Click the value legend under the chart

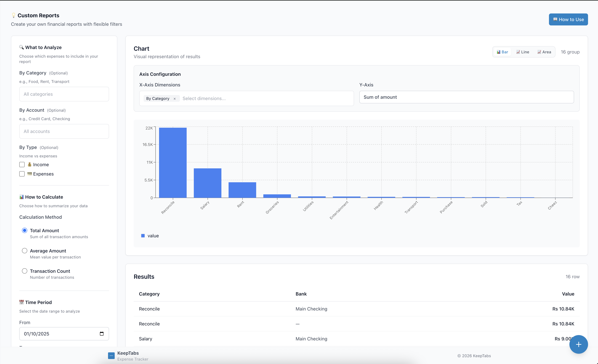pyautogui.click(x=150, y=236)
